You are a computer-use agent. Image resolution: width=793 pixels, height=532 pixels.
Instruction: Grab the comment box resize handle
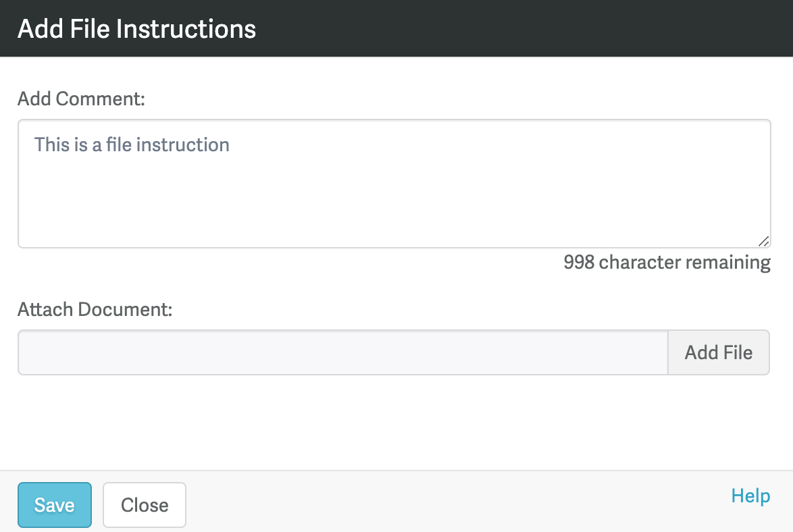click(763, 241)
